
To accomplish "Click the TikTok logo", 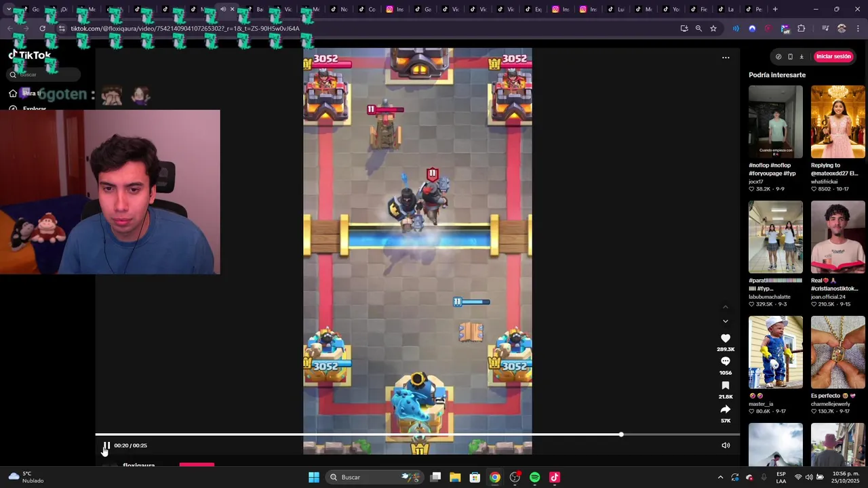I will 30,56.
